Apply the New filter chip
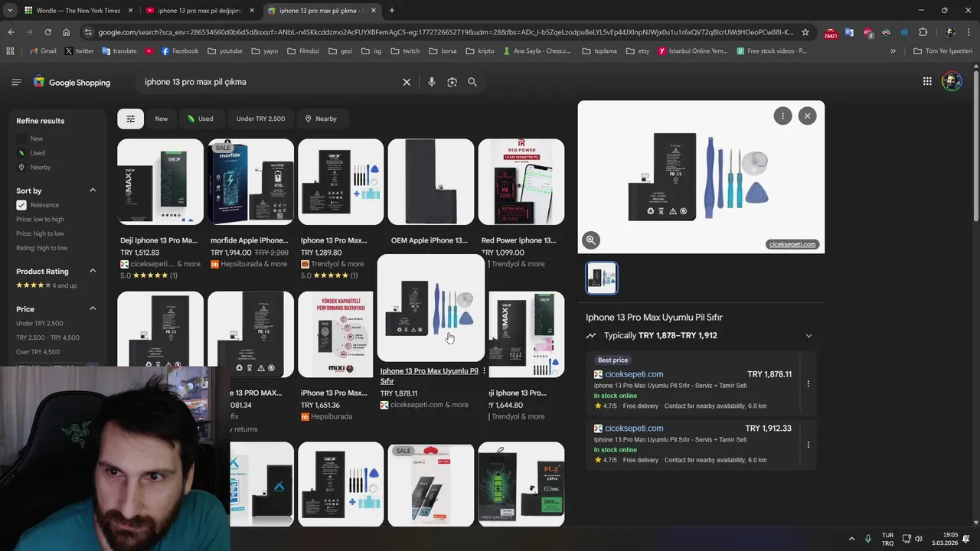 [161, 119]
